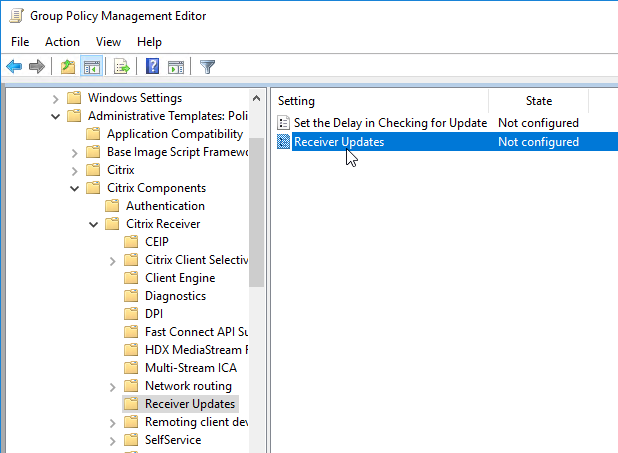The image size is (618, 453).
Task: Expand the Windows Settings node
Action: click(x=56, y=99)
